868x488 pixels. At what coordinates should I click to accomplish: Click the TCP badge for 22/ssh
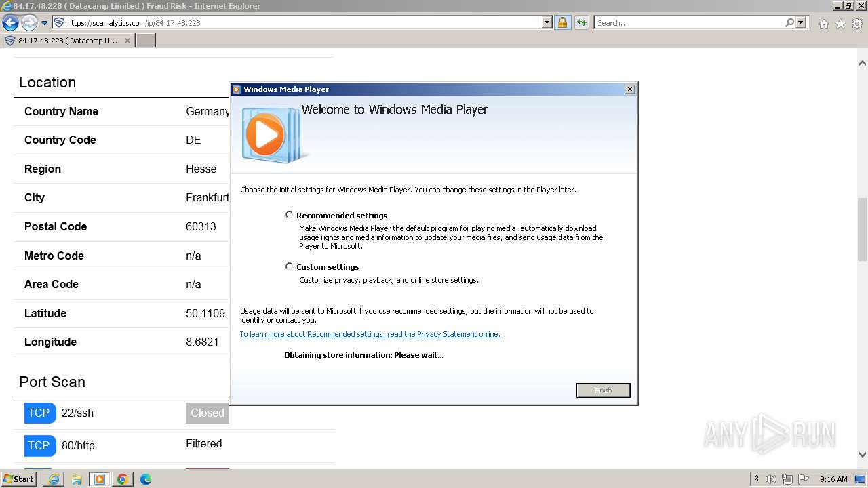(x=39, y=413)
